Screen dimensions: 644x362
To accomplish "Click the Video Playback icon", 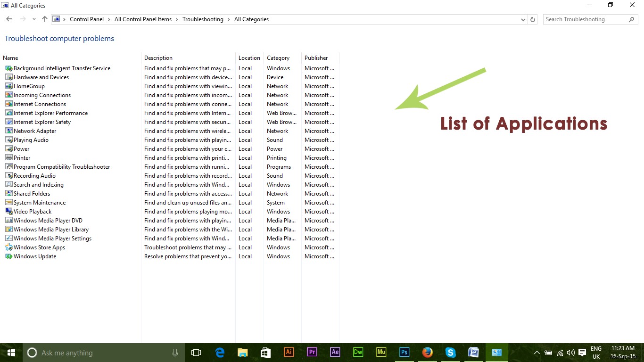I will (x=8, y=212).
